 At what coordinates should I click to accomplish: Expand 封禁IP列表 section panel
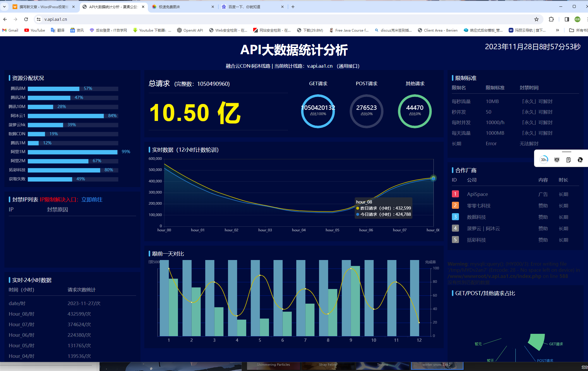point(23,200)
